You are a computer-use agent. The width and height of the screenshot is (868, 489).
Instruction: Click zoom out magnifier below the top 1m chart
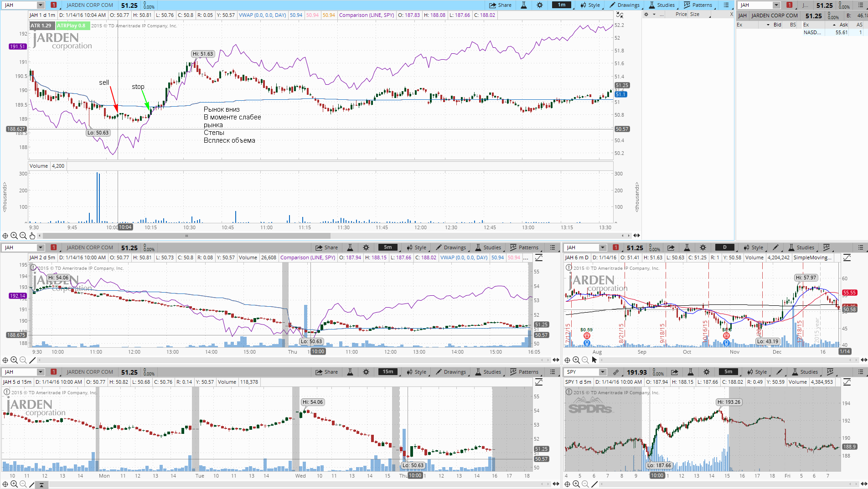click(23, 236)
